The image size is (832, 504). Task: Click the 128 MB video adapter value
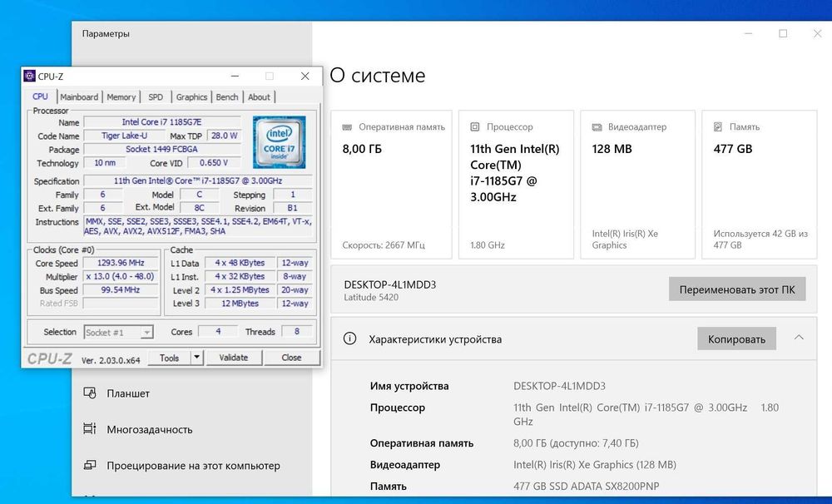tap(612, 149)
